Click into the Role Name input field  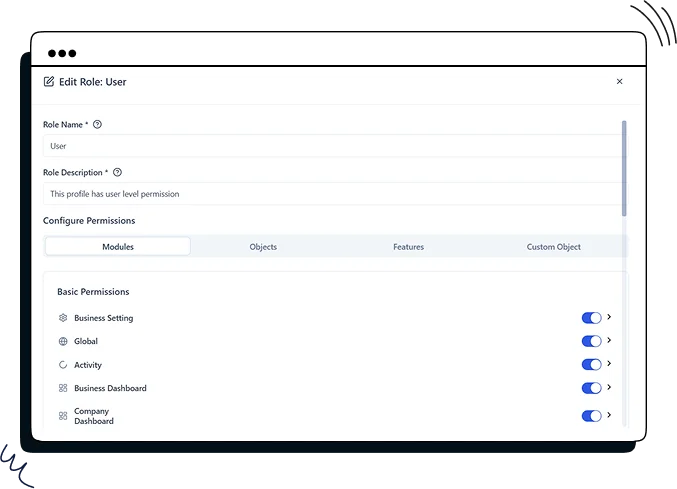click(330, 146)
